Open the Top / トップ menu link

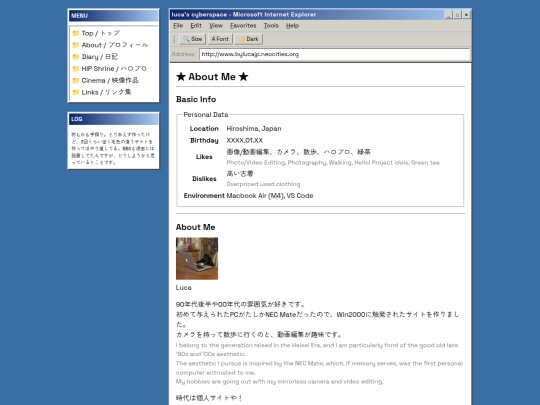tap(101, 33)
